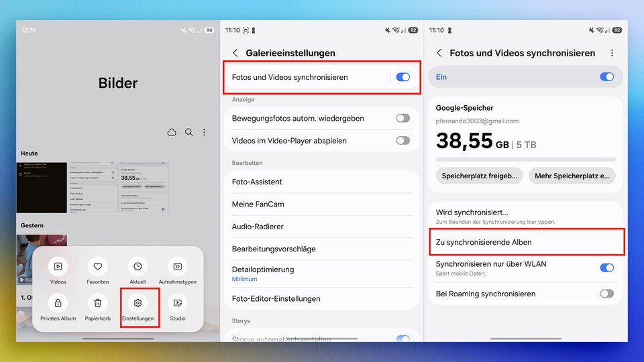Tap the Aktuell clock icon
This screenshot has width=644, height=362.
138,266
